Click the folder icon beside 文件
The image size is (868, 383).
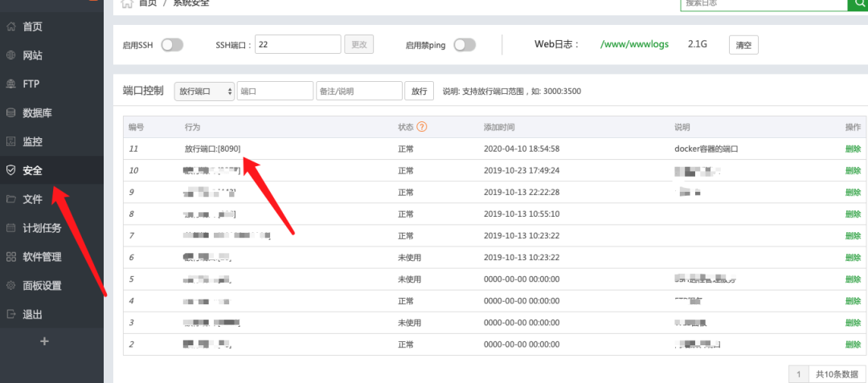10,199
